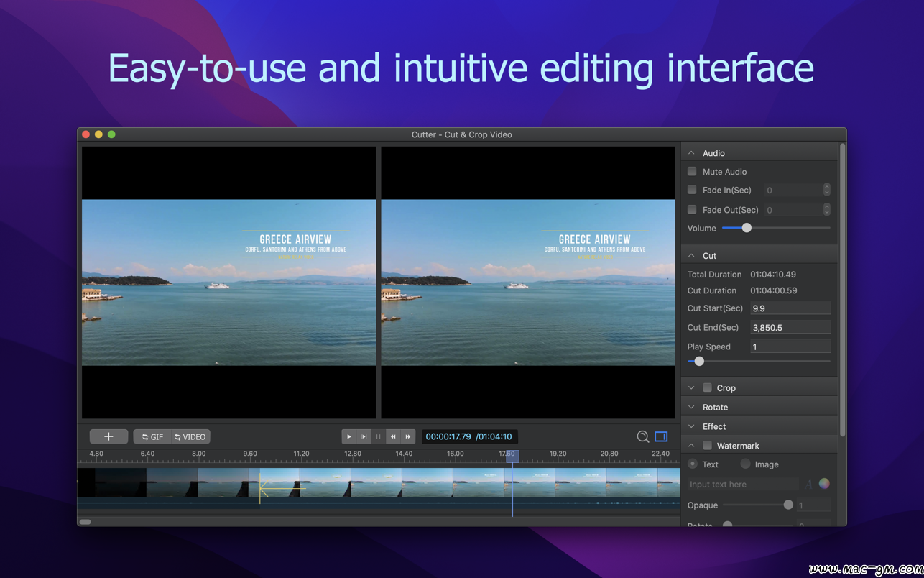This screenshot has width=924, height=578.
Task: Collapse the Audio section
Action: click(x=691, y=153)
